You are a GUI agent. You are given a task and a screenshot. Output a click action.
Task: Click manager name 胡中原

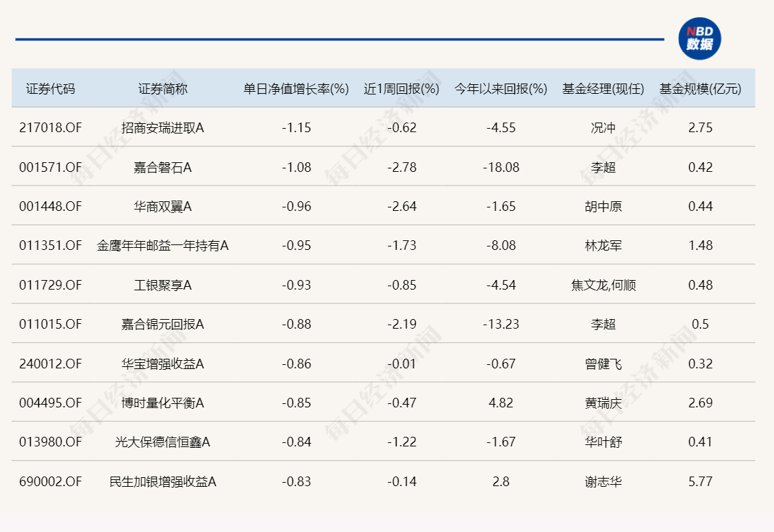pos(603,206)
